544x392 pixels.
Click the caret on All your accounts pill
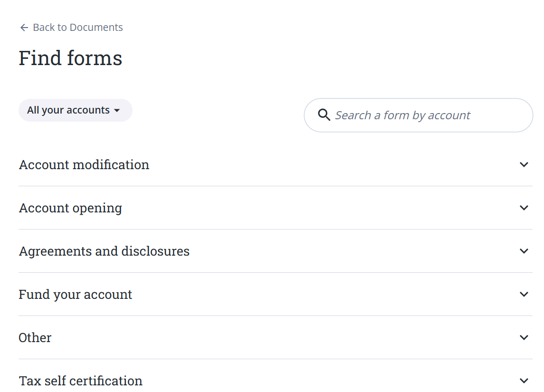[x=117, y=110]
